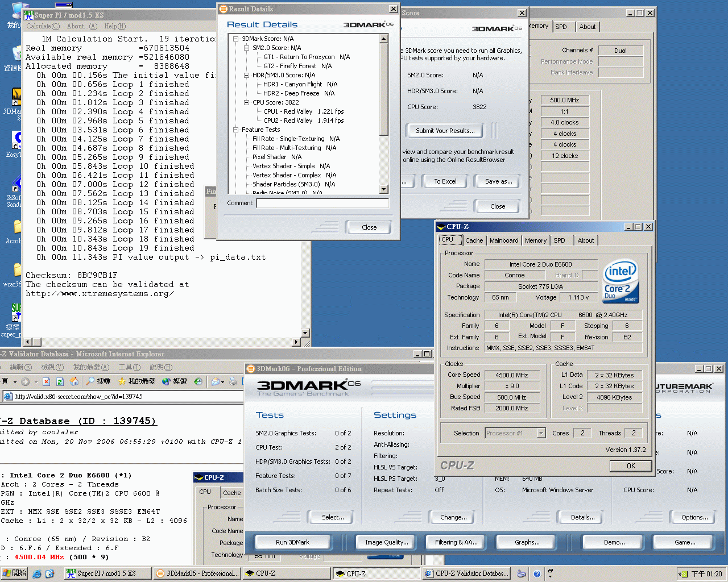The width and height of the screenshot is (728, 582).
Task: Open the Calculate menu in Super PI
Action: (43, 26)
